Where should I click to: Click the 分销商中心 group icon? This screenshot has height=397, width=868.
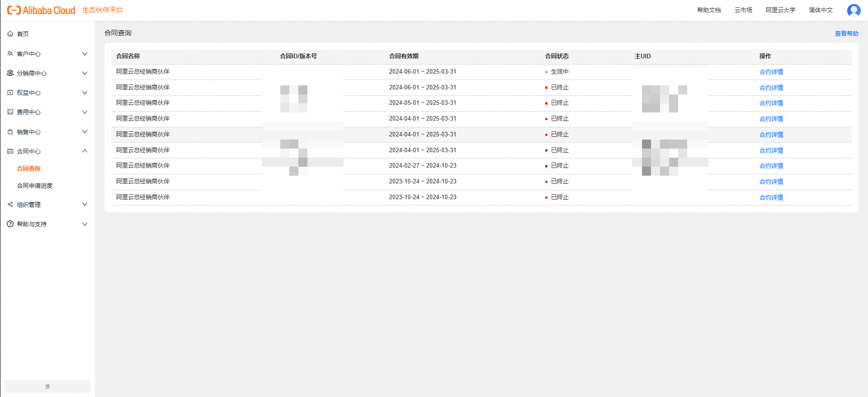coord(10,73)
